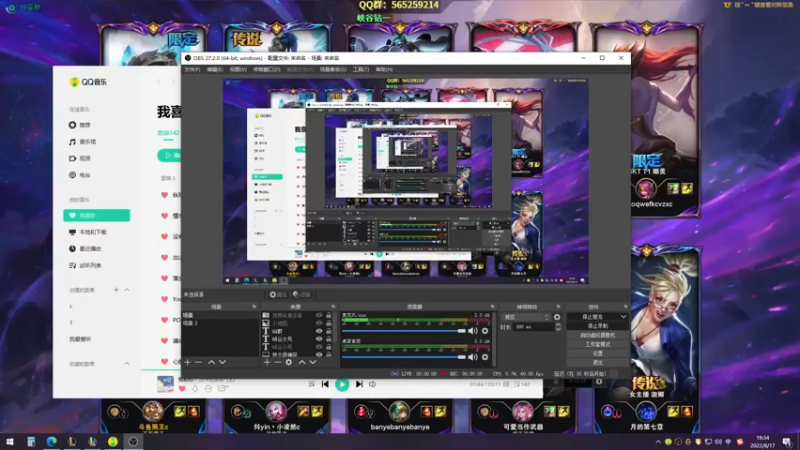Toggle lock on QQ群 source

pyautogui.click(x=329, y=331)
